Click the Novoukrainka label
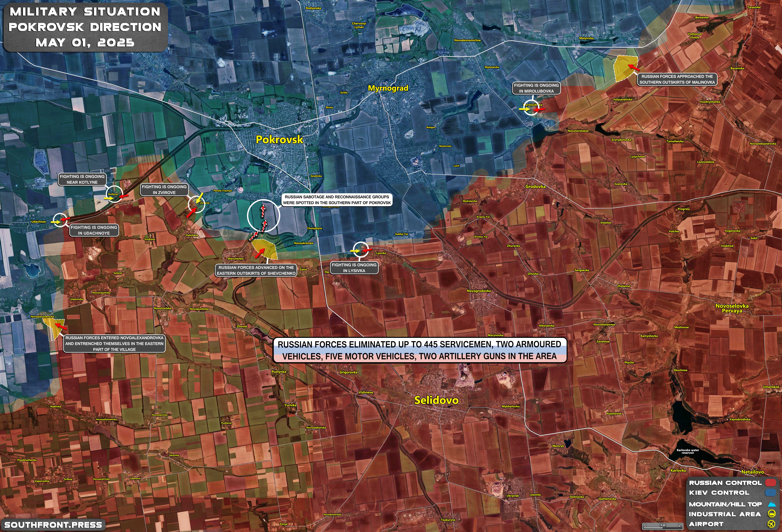This screenshot has width=782, height=532. (x=303, y=243)
